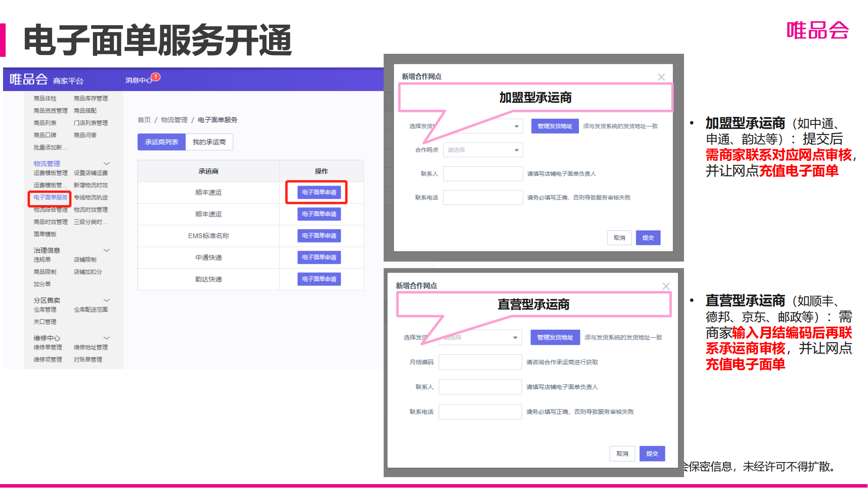Switch to the 我的承运商 tab
This screenshot has height=488, width=868.
(x=209, y=142)
